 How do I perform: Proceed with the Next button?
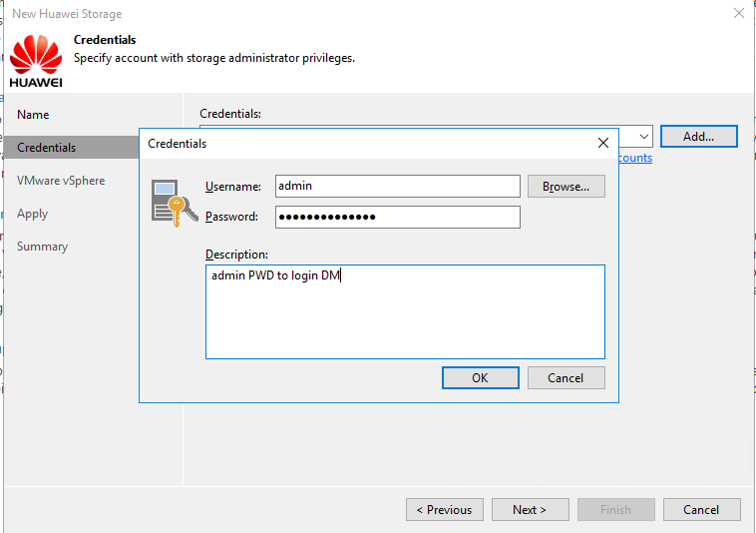click(x=531, y=510)
